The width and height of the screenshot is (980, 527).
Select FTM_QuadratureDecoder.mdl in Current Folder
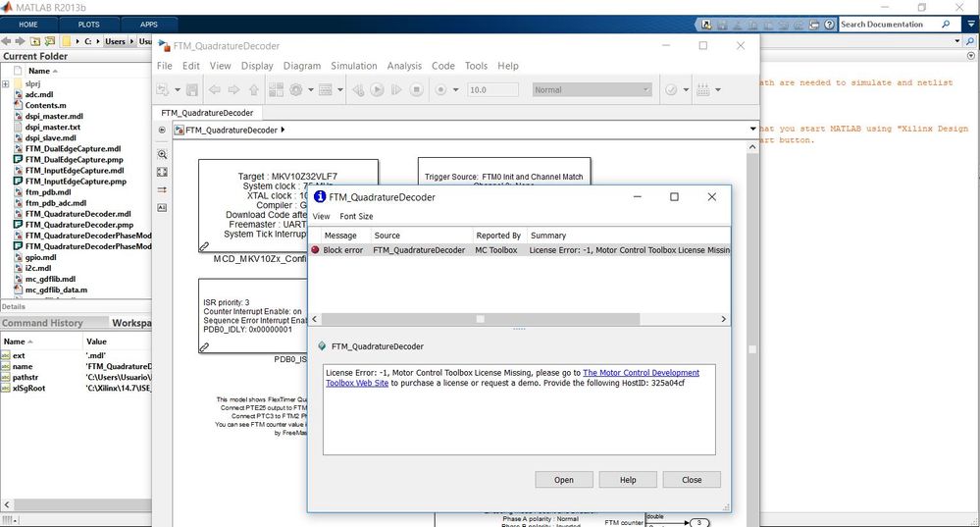point(77,214)
